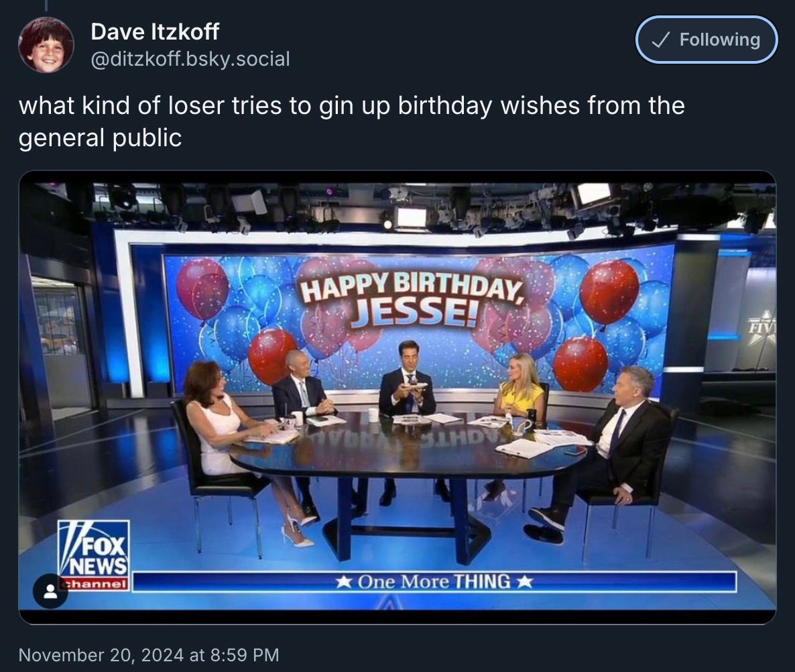The width and height of the screenshot is (795, 672).
Task: Click the One More Thing lower-third banner
Action: 434,581
